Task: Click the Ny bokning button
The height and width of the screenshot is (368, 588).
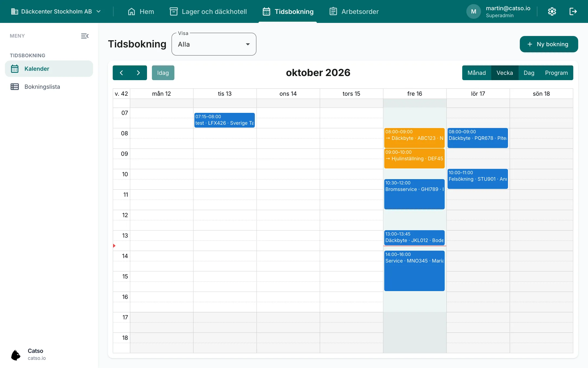Action: (x=549, y=44)
